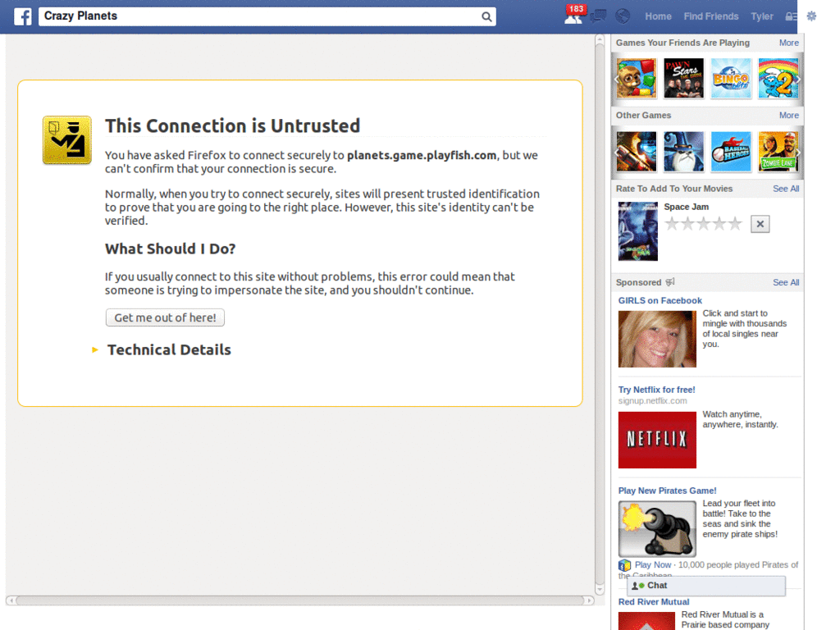Open friend requests icon with 183 badge
The image size is (840, 630).
575,15
